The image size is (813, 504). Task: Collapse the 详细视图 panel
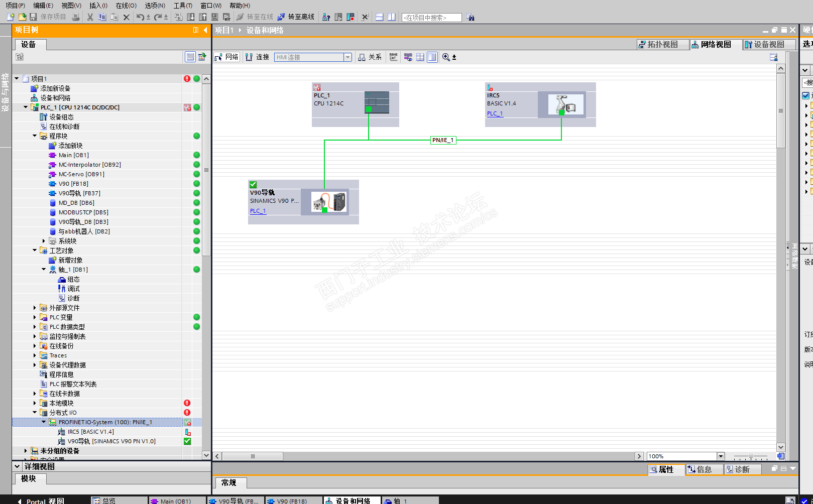pos(17,466)
